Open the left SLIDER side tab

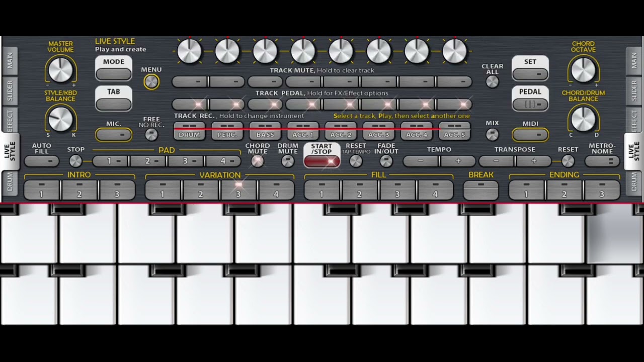point(10,90)
